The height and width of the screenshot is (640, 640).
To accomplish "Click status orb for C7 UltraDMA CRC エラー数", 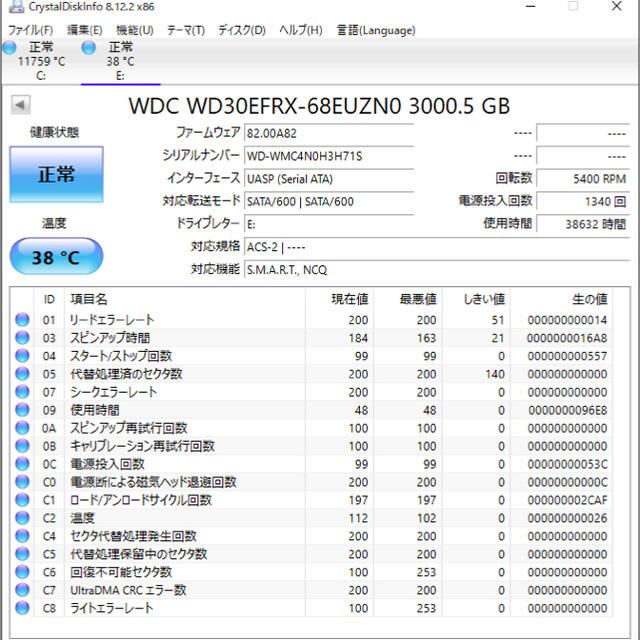I will [x=22, y=589].
